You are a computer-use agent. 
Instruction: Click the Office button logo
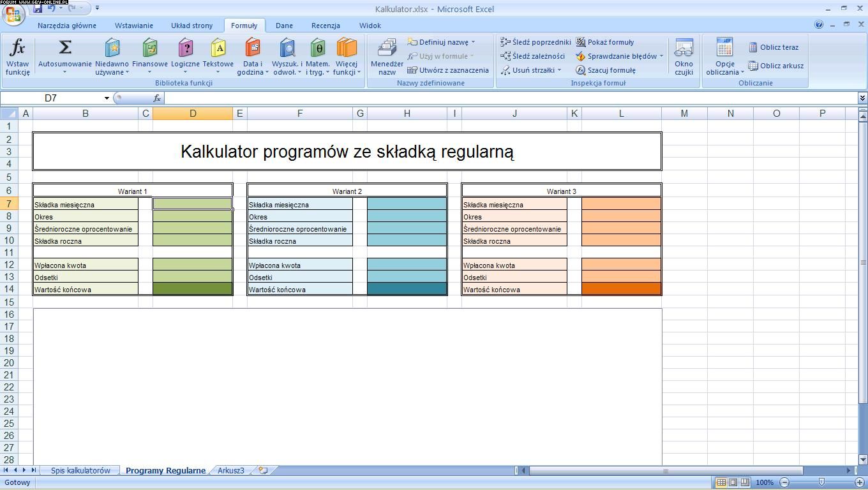[x=13, y=14]
